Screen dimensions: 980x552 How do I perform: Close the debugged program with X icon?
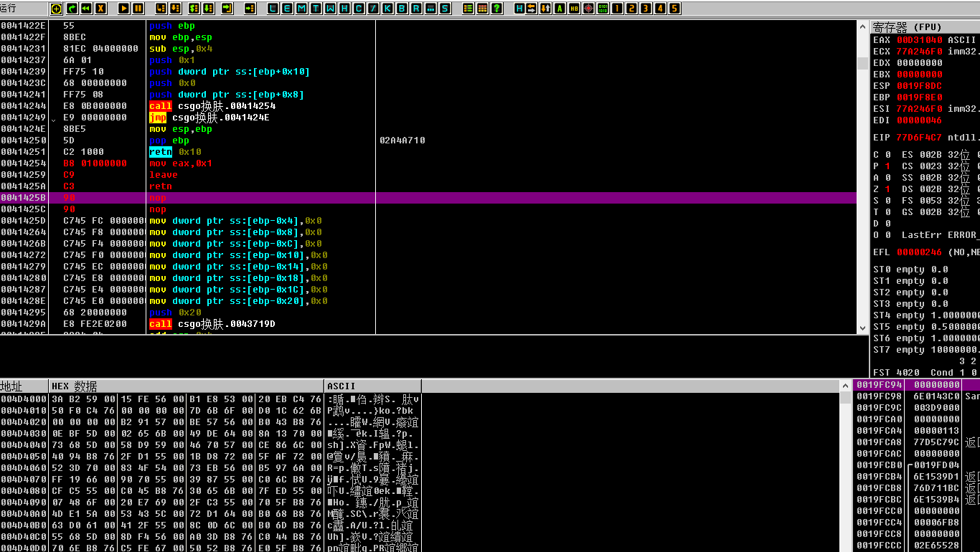(x=101, y=9)
